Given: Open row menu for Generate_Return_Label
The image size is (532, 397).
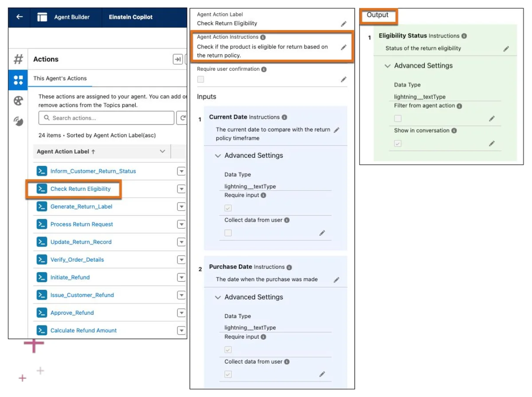Looking at the screenshot, I should 181,207.
